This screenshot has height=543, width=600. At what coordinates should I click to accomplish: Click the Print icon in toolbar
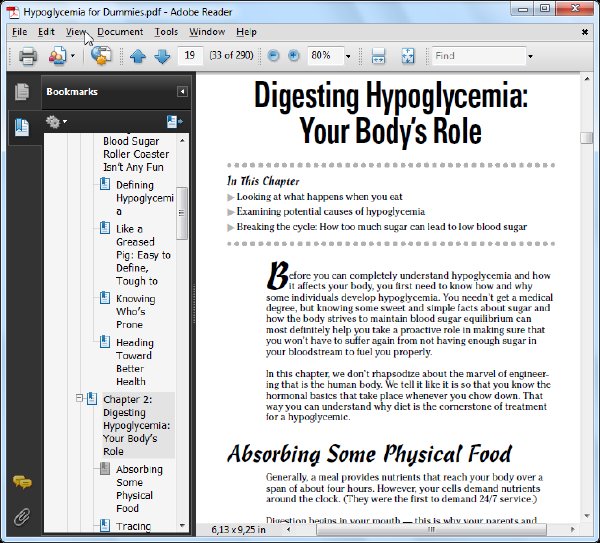(x=28, y=56)
